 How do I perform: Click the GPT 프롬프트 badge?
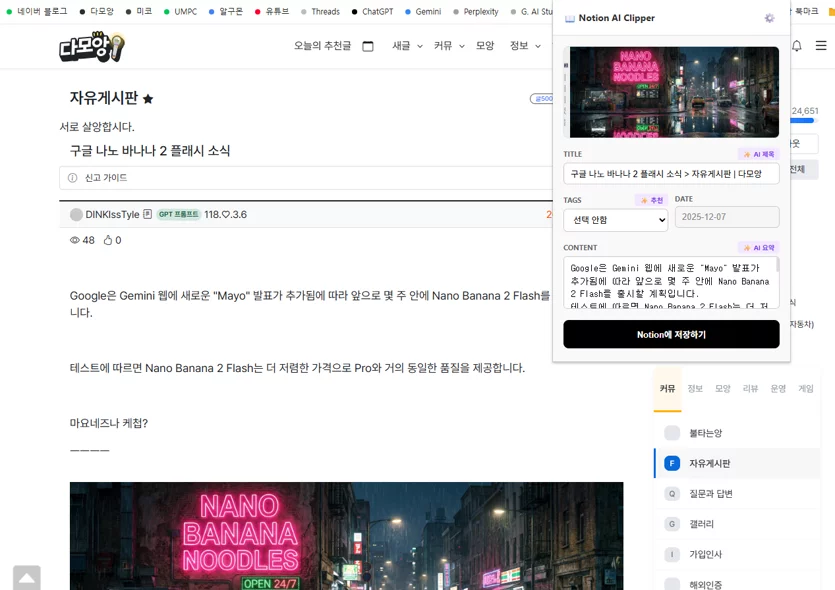tap(178, 214)
